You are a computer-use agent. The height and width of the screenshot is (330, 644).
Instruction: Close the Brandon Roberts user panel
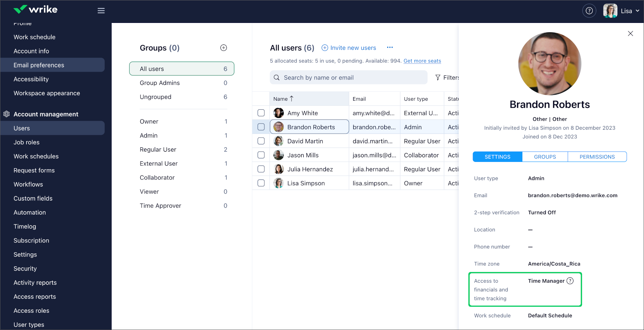[x=630, y=33]
